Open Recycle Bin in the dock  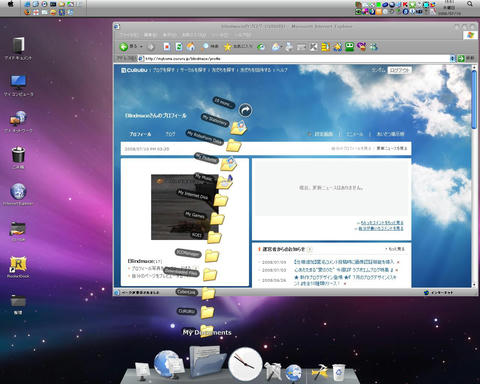[x=339, y=372]
